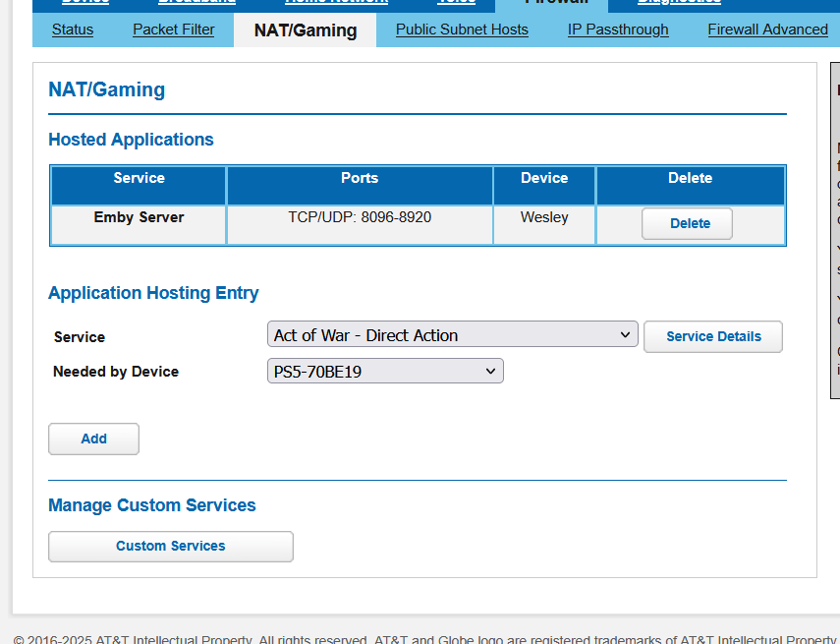840x644 pixels.
Task: Click the Wesley device cell
Action: coord(544,225)
